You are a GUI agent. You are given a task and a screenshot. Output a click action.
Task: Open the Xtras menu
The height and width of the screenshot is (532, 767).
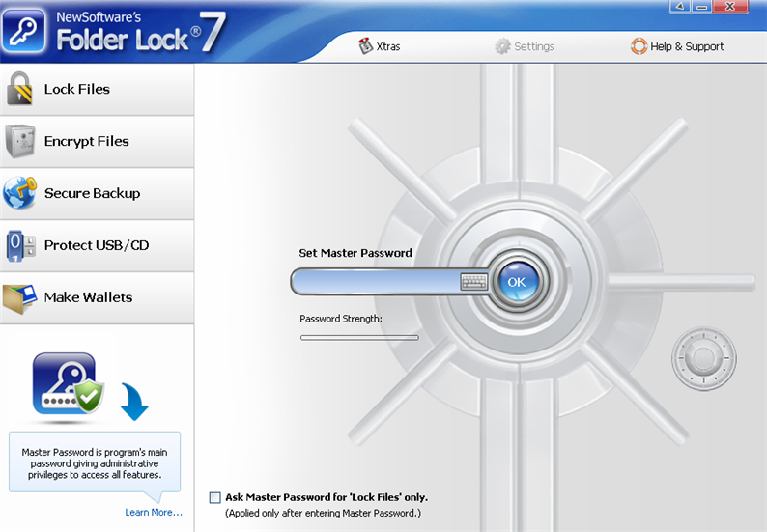388,47
